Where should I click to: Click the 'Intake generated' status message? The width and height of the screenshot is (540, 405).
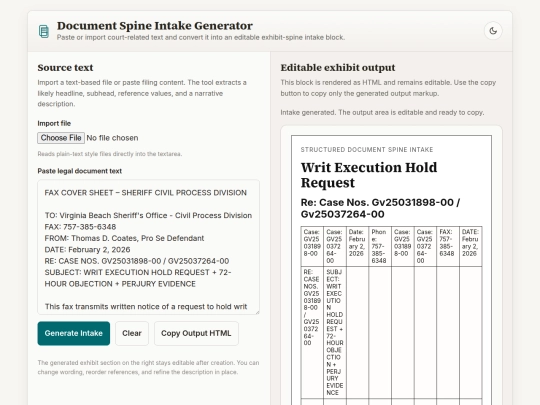point(382,113)
